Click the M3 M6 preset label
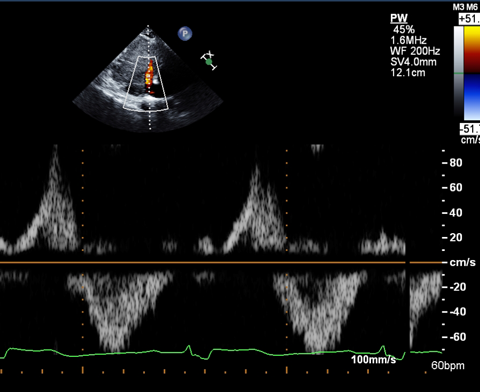480x392 pixels. coord(465,7)
